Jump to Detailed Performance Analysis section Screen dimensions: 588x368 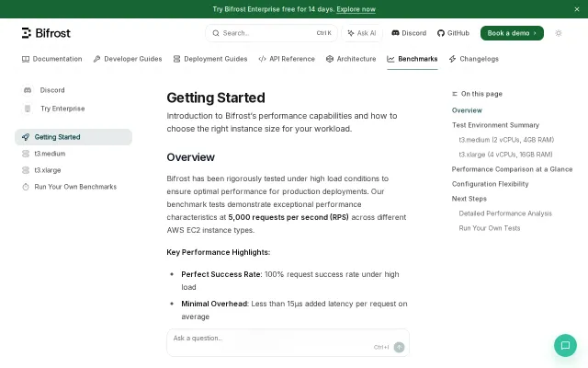pyautogui.click(x=505, y=213)
